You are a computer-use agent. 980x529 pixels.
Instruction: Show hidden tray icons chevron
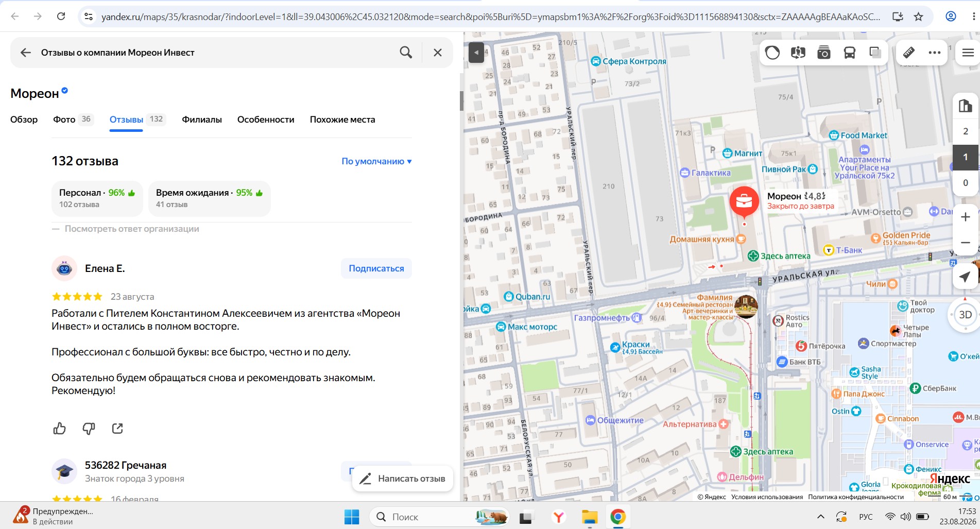click(821, 517)
